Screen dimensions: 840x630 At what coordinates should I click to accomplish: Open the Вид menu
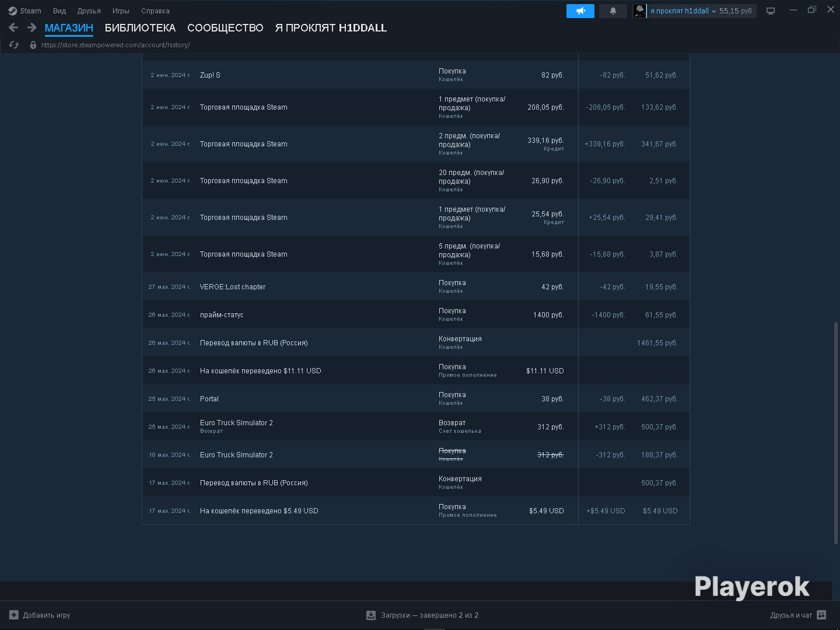pos(59,11)
